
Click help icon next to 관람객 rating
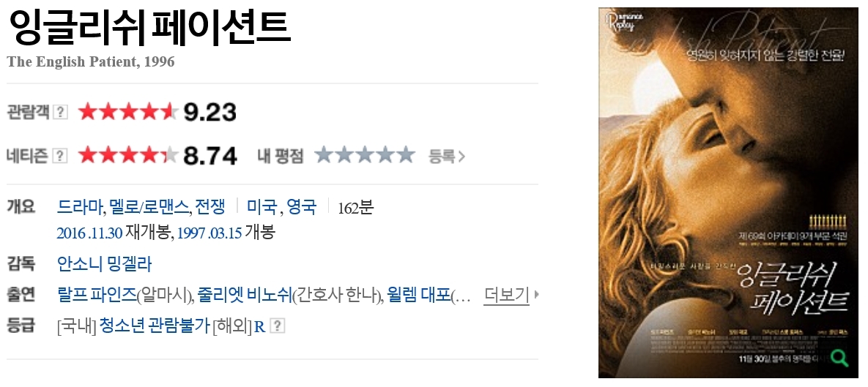tap(60, 112)
